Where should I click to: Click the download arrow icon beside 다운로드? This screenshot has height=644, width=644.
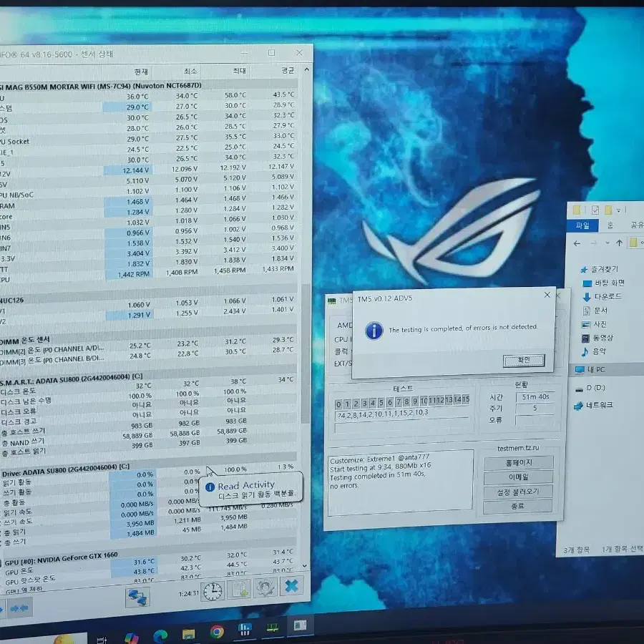tap(587, 297)
